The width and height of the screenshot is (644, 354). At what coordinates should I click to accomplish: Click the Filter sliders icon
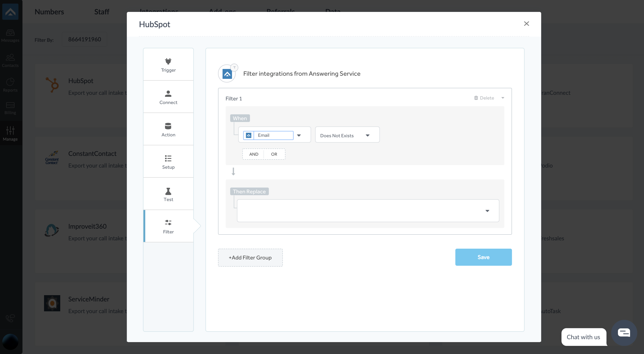[168, 222]
